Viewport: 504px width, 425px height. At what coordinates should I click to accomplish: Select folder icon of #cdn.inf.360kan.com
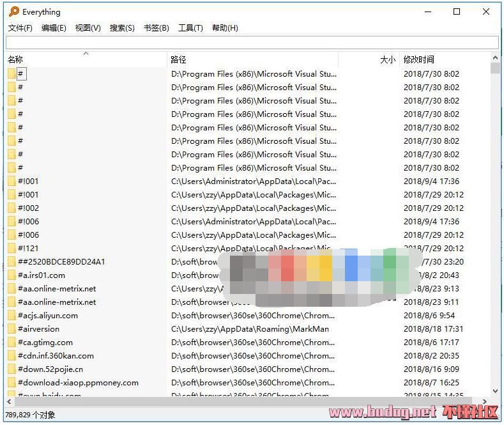point(12,356)
